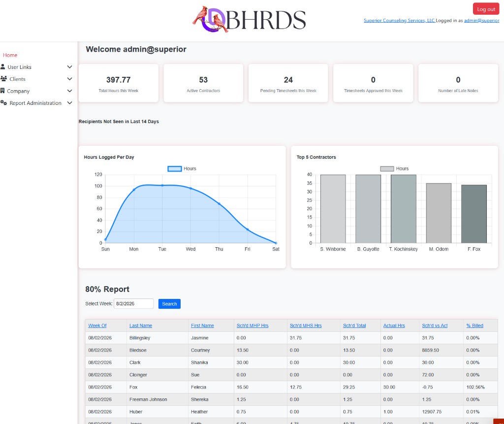Image resolution: width=504 pixels, height=424 pixels.
Task: Click Cloinger in the Last Name column
Action: point(138,375)
